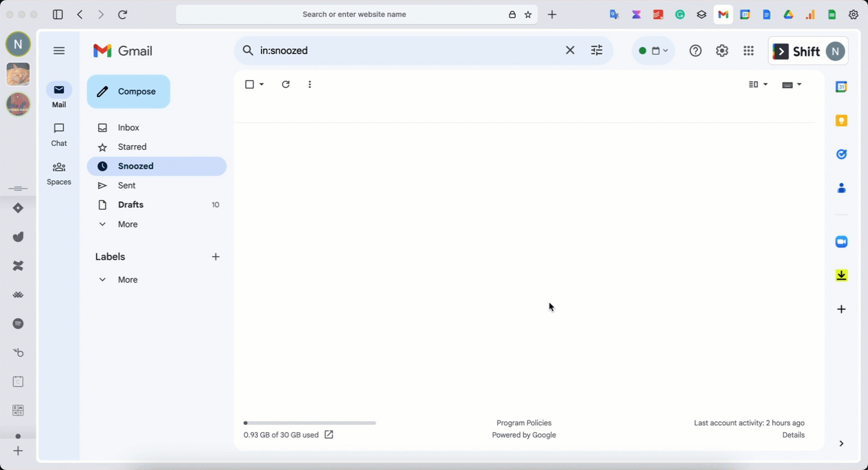Screen dimensions: 868x470
Task: Go forward in Shift toolbar
Action: [101, 14]
